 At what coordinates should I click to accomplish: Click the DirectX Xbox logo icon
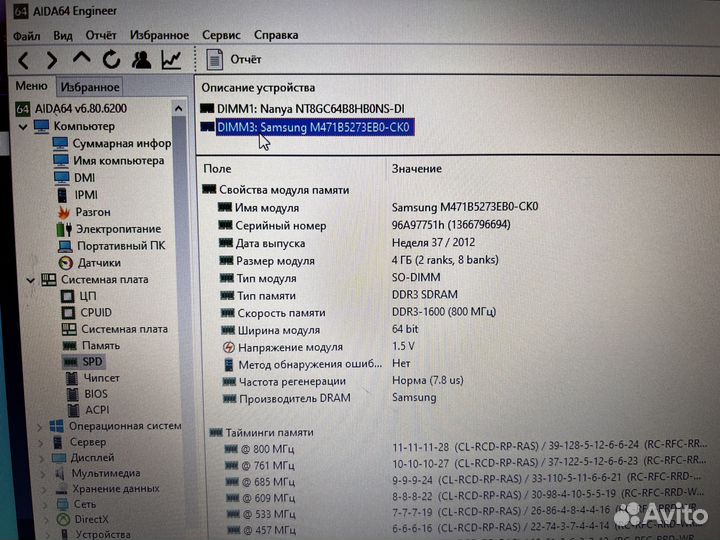tap(63, 519)
